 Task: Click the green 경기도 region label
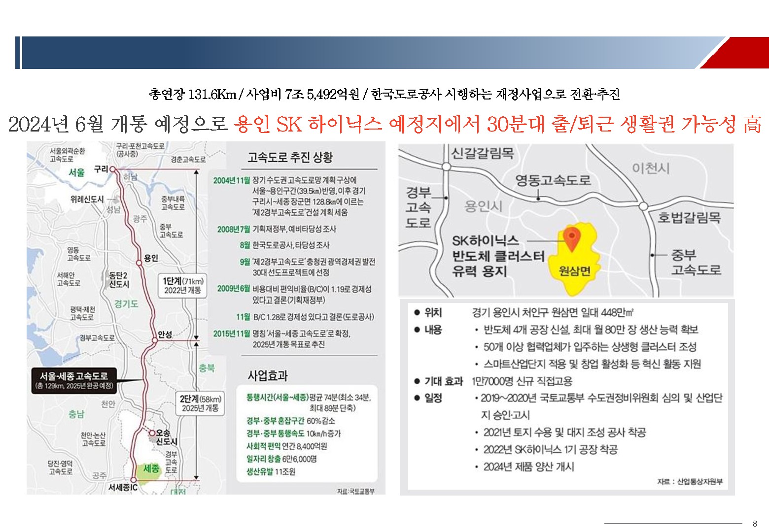[x=126, y=304]
